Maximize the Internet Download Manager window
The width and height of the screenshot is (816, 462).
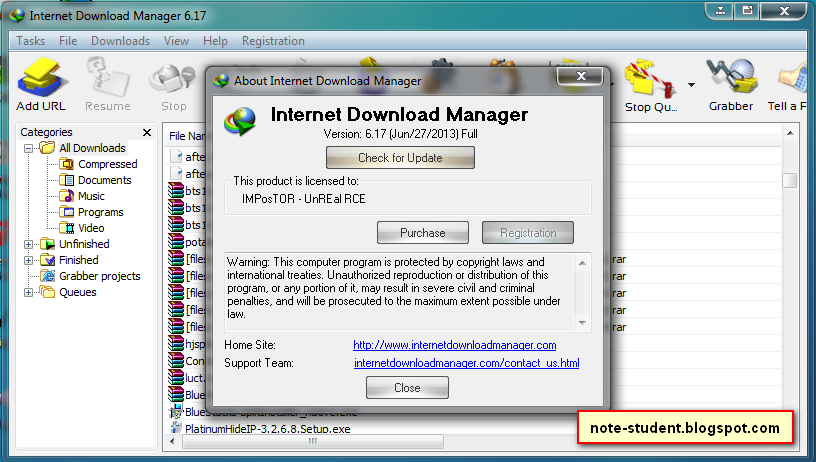(x=747, y=10)
